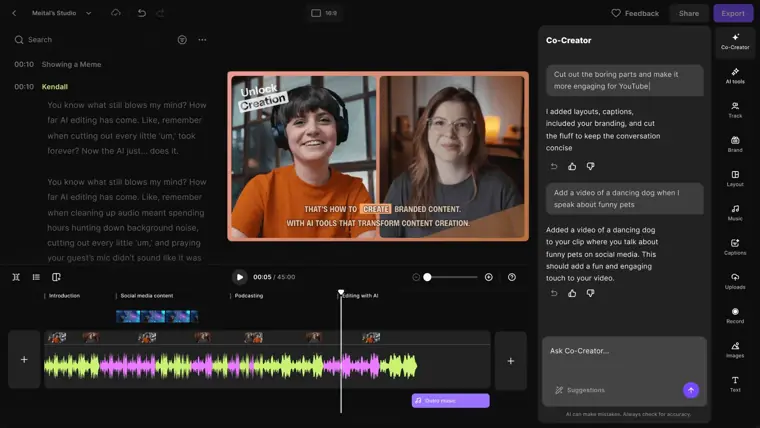Click the split clip icon above timeline
Screen dimensions: 760x428
point(16,277)
